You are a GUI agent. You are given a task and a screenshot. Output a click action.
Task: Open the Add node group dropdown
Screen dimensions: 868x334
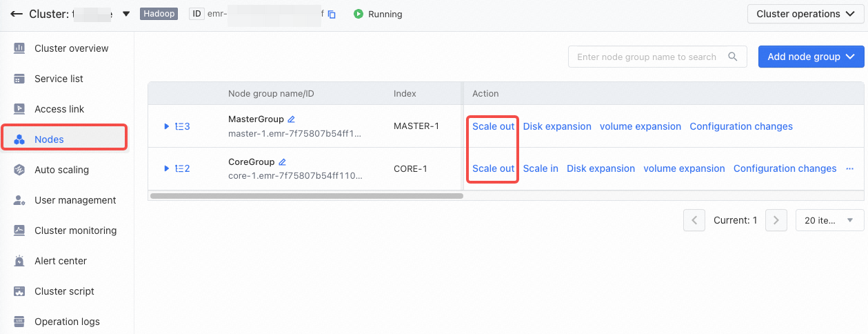click(x=811, y=57)
